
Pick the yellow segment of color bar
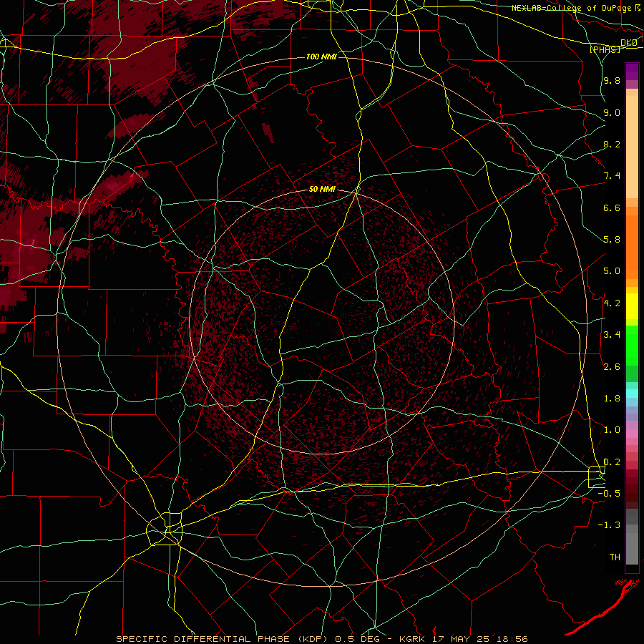pos(632,306)
